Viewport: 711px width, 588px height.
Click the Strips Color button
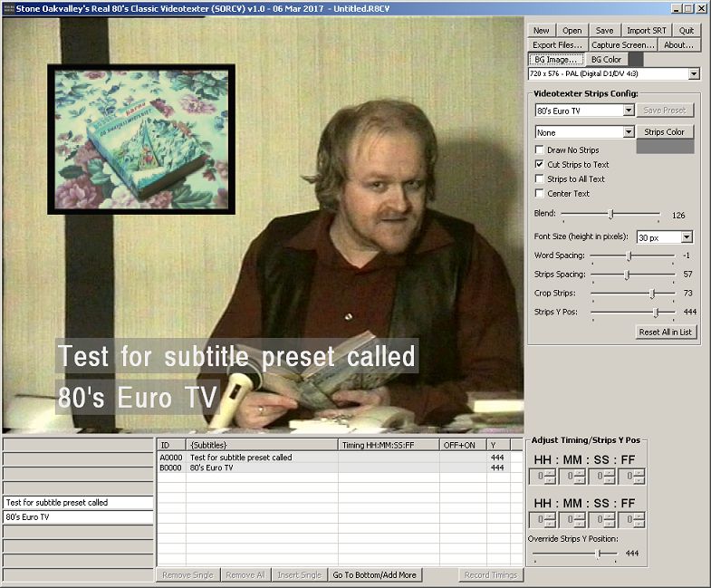tap(664, 131)
